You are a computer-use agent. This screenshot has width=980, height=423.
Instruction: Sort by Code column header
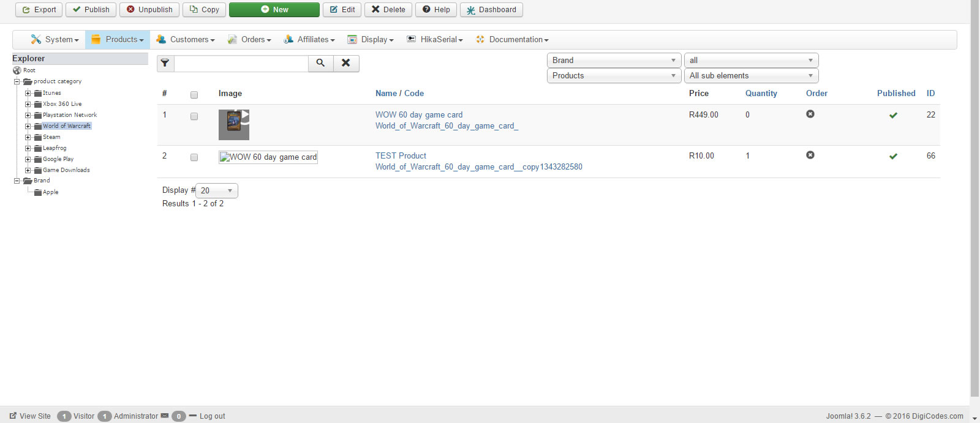coord(414,93)
